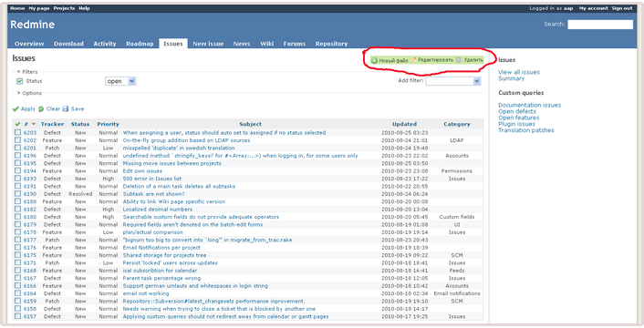Click the trash 'Удалить' icon
The image size is (644, 328).
(x=459, y=60)
